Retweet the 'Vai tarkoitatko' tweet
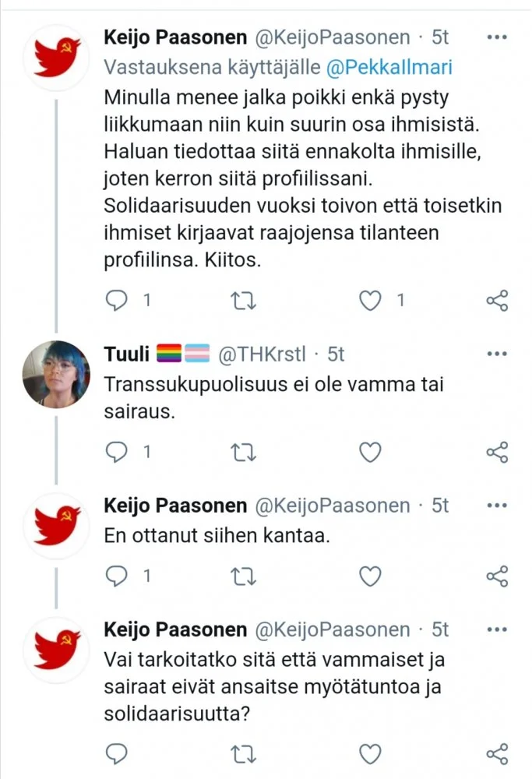 pos(243,753)
